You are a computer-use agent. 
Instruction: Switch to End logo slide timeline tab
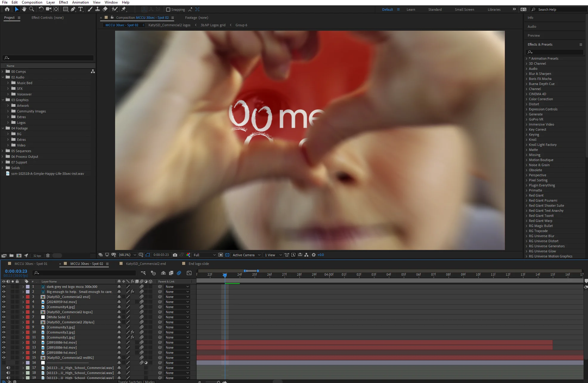tap(199, 264)
